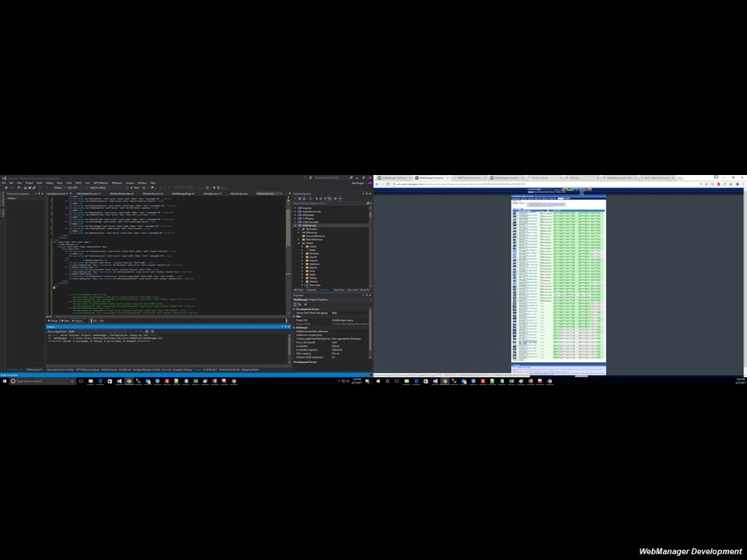Select the Reports folder in Solution Explorer
This screenshot has width=747, height=560.
(x=313, y=268)
